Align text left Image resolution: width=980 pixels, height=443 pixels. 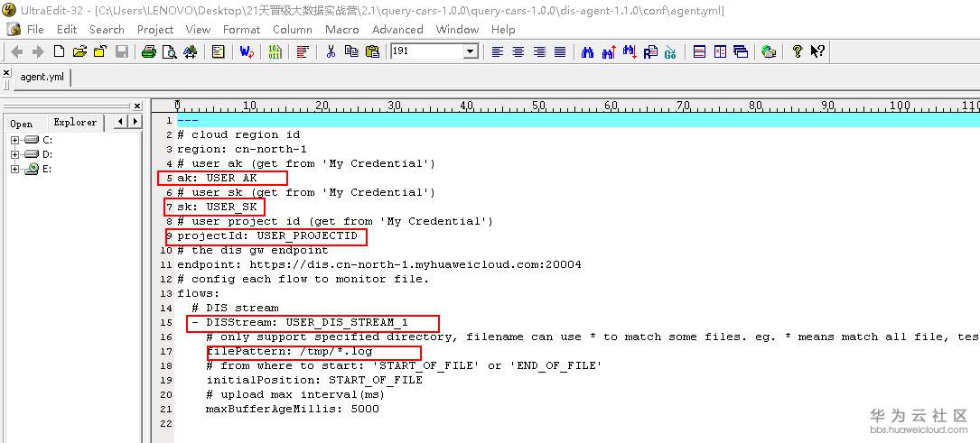tap(498, 51)
